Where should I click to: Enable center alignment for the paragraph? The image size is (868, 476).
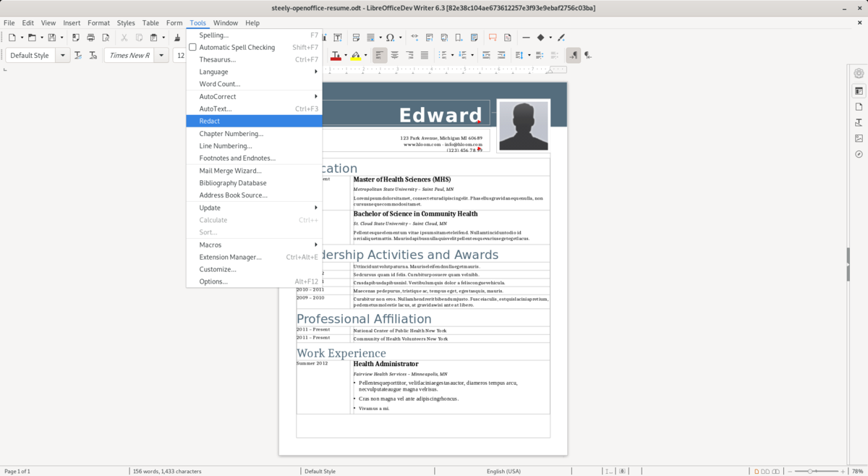(394, 55)
